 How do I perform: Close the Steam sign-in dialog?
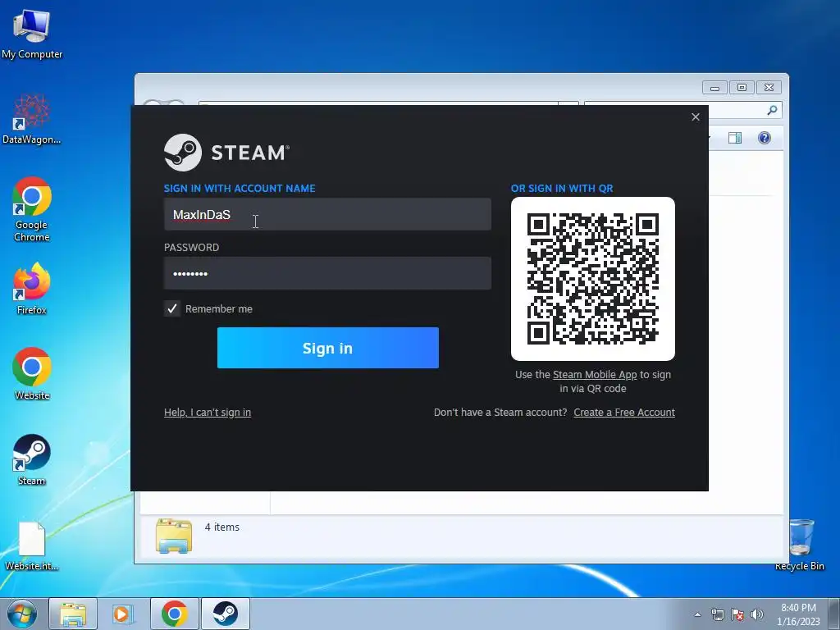[696, 116]
